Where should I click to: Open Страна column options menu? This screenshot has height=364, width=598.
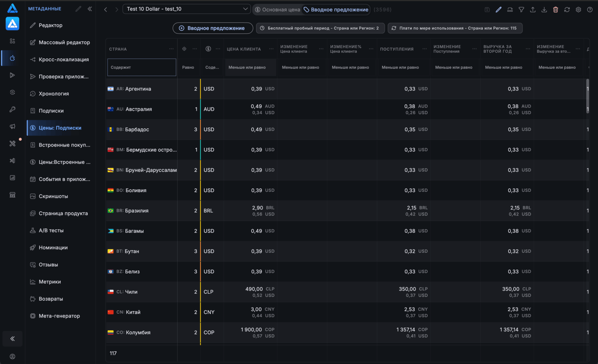pyautogui.click(x=172, y=49)
